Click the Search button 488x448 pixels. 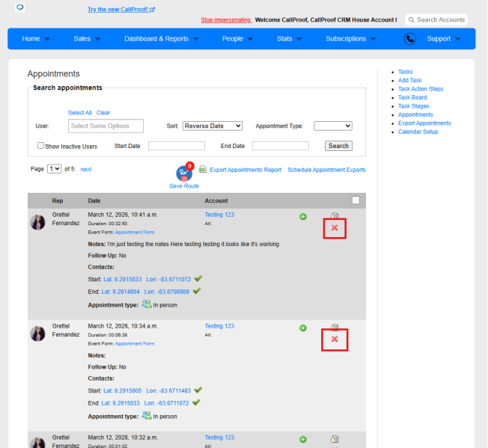pos(338,146)
